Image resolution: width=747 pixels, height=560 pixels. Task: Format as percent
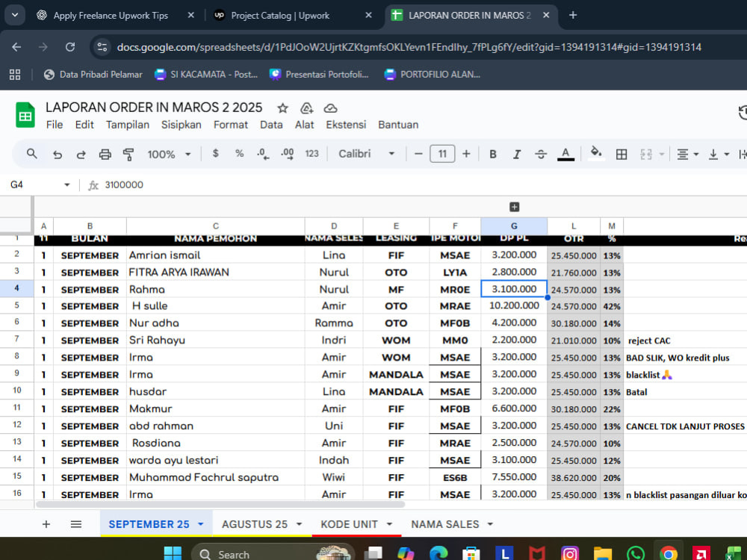pyautogui.click(x=239, y=153)
